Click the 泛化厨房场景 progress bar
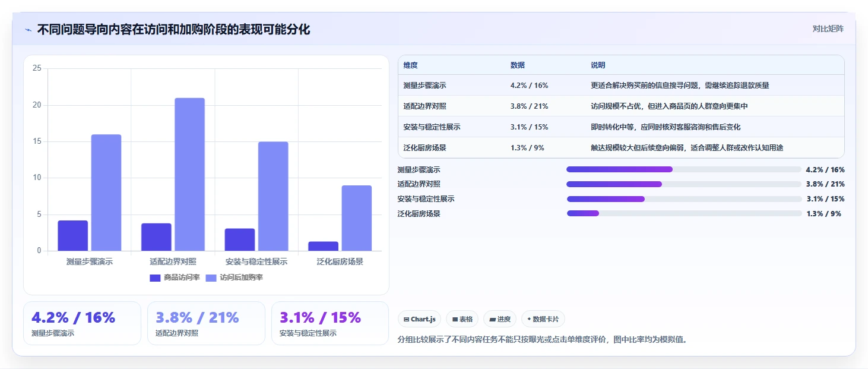Screen dimensions: 868x369 coord(684,213)
